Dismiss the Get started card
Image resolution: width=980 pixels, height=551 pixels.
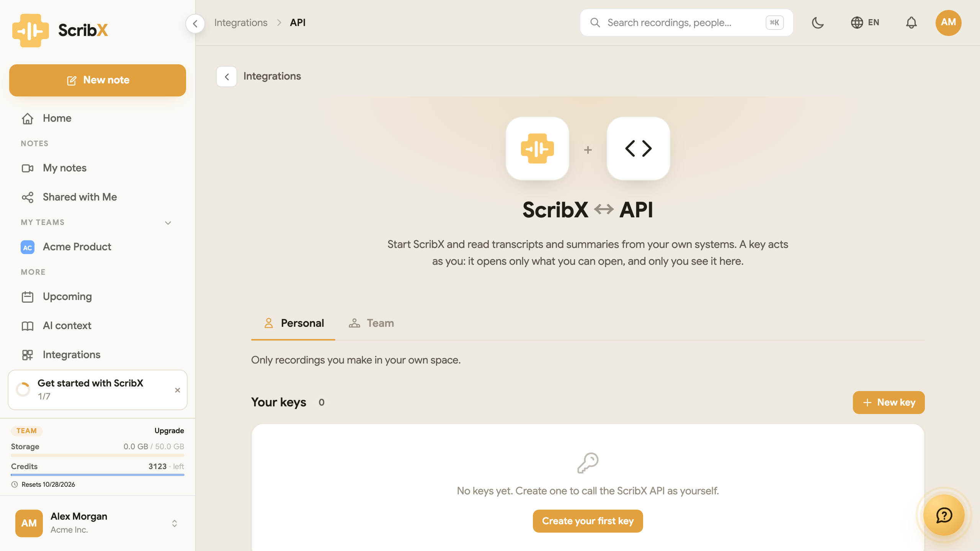pyautogui.click(x=177, y=390)
